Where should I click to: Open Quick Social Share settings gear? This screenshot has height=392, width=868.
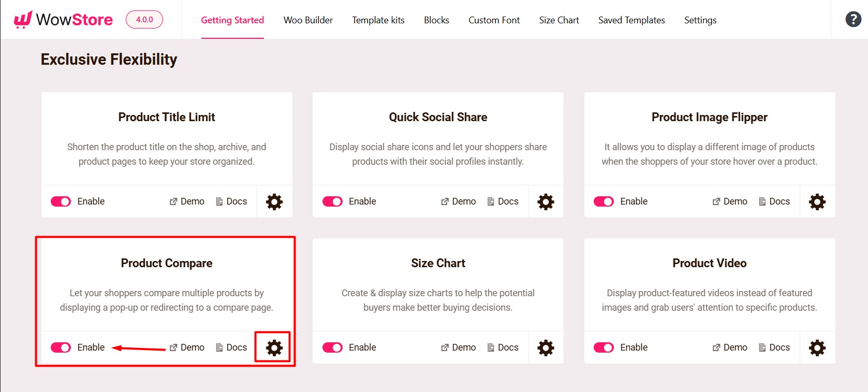click(x=545, y=201)
